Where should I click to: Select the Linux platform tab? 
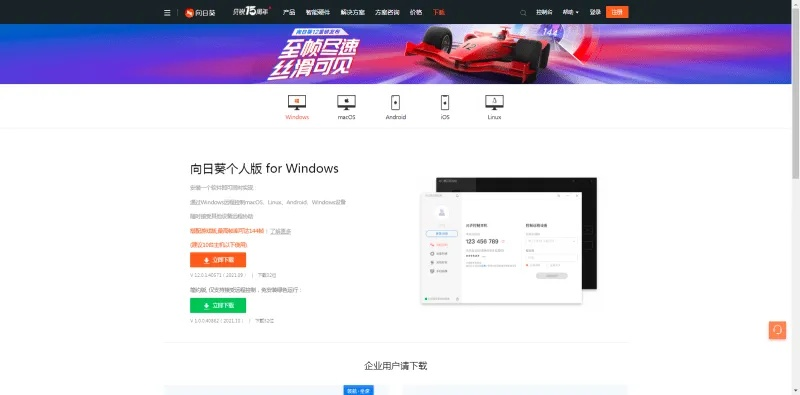coord(494,107)
